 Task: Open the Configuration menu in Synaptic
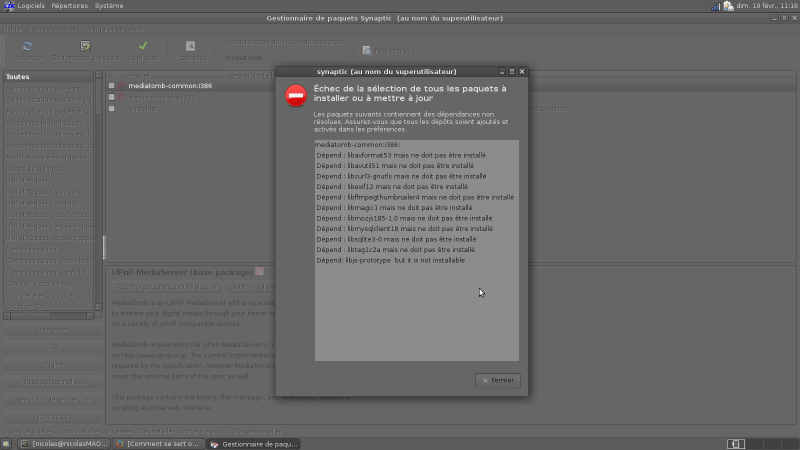[x=103, y=30]
